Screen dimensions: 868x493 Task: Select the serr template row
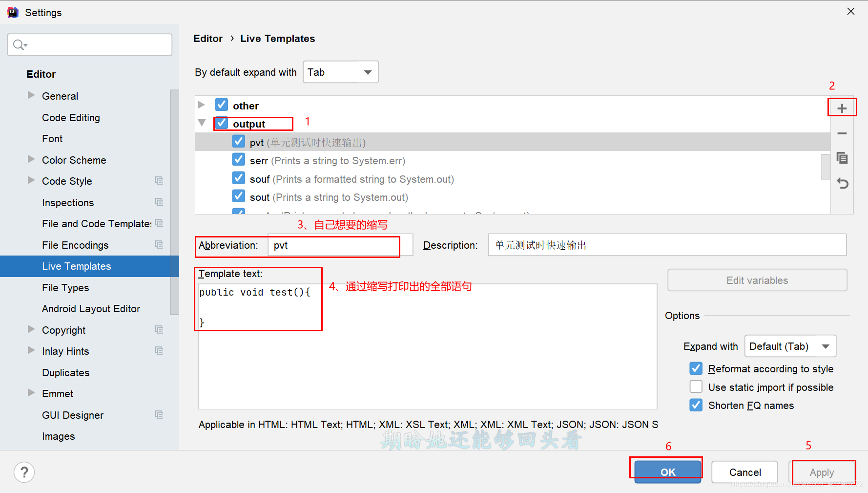click(513, 160)
